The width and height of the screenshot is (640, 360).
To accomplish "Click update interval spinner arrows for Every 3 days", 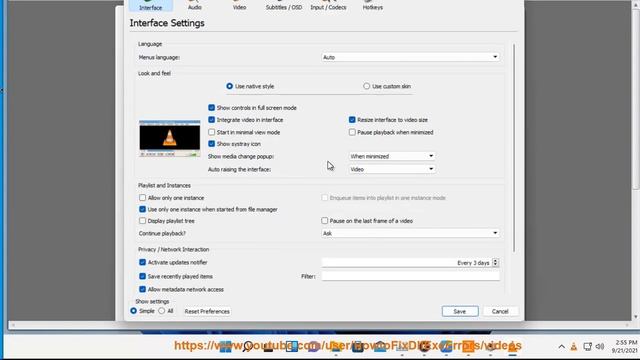I will click(x=495, y=263).
